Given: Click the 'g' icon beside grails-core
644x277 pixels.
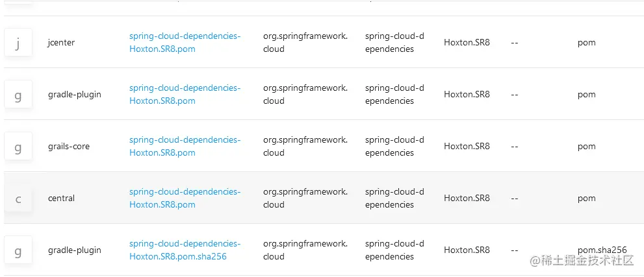Looking at the screenshot, I should 18,147.
